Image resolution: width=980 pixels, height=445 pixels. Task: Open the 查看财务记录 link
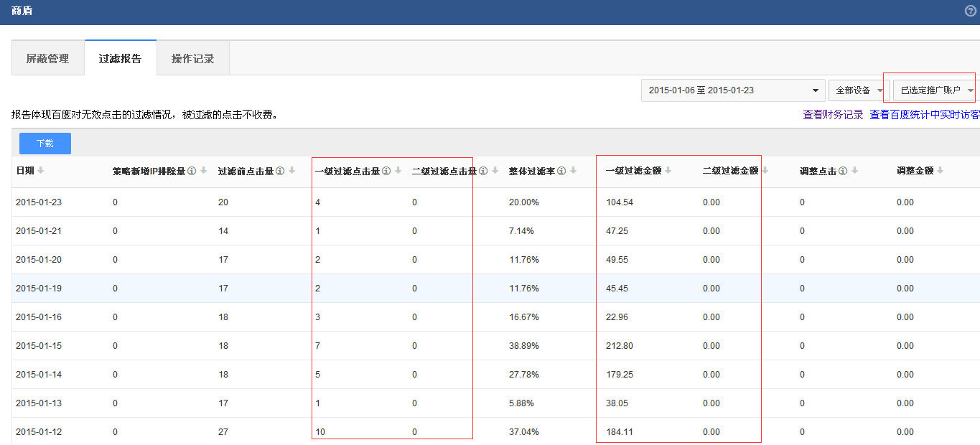(833, 115)
